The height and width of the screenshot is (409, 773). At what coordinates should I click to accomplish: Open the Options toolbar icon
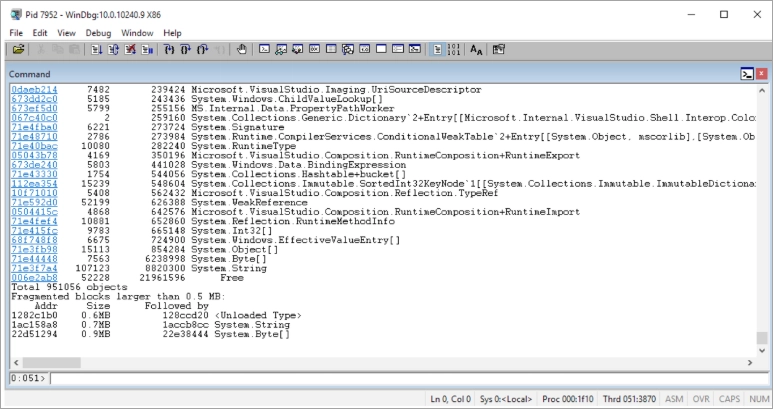pyautogui.click(x=499, y=49)
